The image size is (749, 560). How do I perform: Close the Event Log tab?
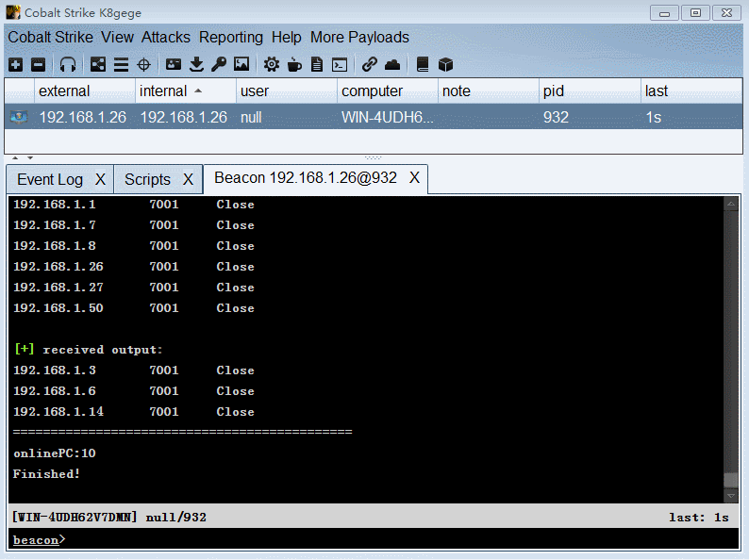[x=100, y=179]
